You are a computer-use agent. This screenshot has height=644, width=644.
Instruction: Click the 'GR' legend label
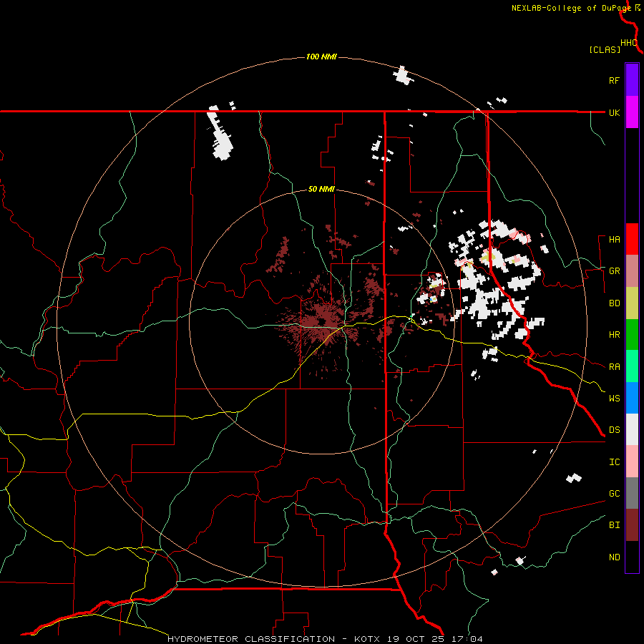[x=614, y=271]
